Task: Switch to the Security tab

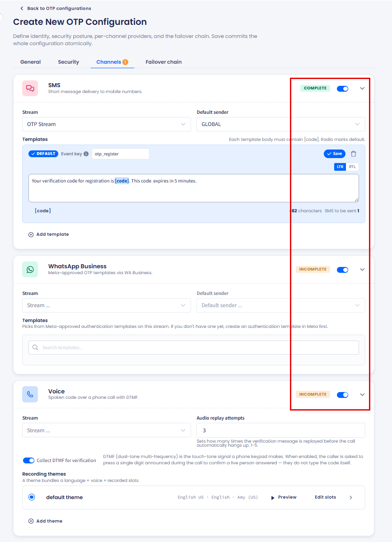Action: click(69, 62)
